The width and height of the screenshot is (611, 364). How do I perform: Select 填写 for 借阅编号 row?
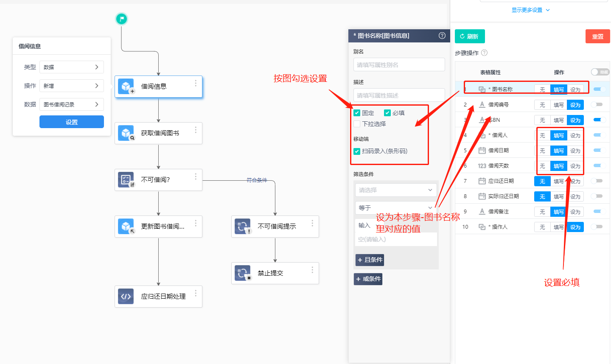[559, 105]
